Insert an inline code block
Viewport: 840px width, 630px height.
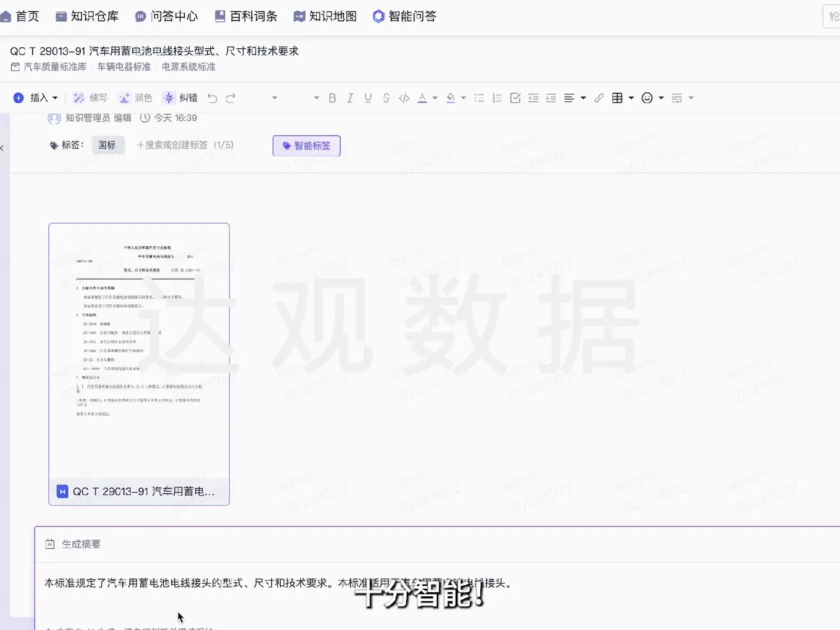point(404,98)
